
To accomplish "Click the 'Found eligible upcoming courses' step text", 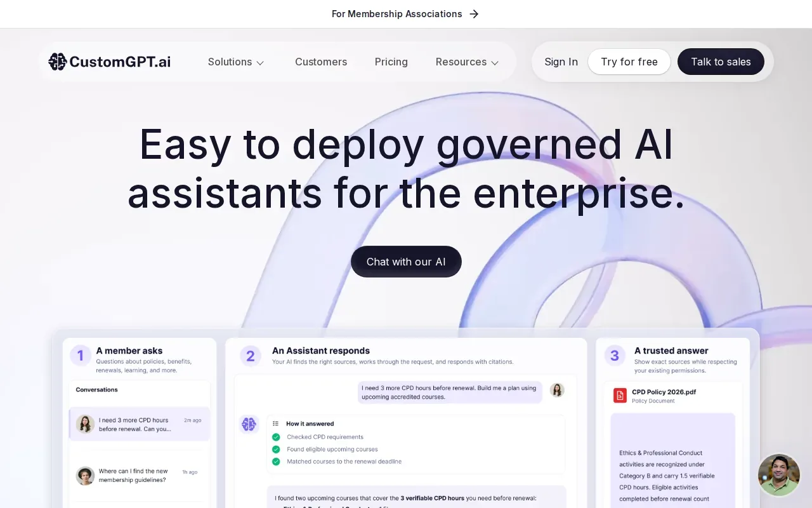I will (332, 449).
